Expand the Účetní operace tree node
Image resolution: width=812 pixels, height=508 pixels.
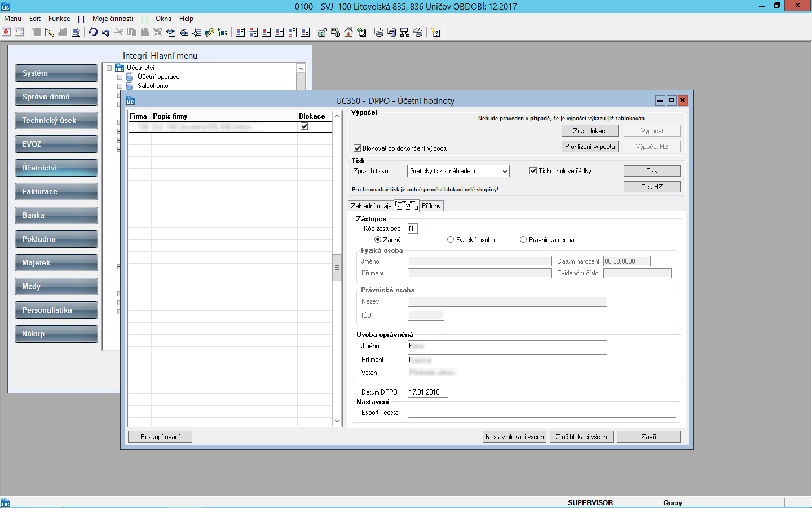120,77
